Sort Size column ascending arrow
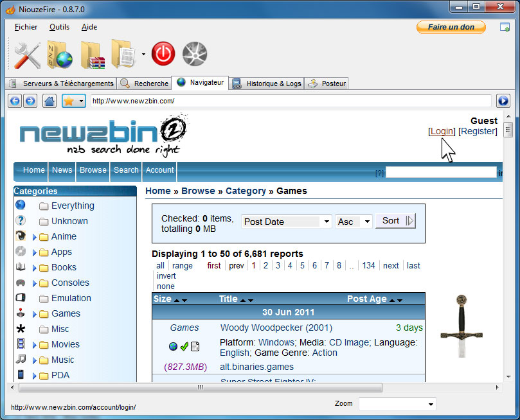This screenshot has width=520, height=420. coord(177,301)
